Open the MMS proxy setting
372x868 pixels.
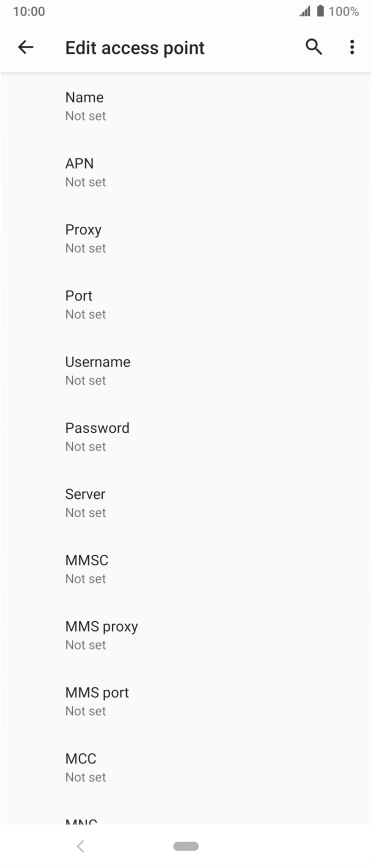pos(186,635)
